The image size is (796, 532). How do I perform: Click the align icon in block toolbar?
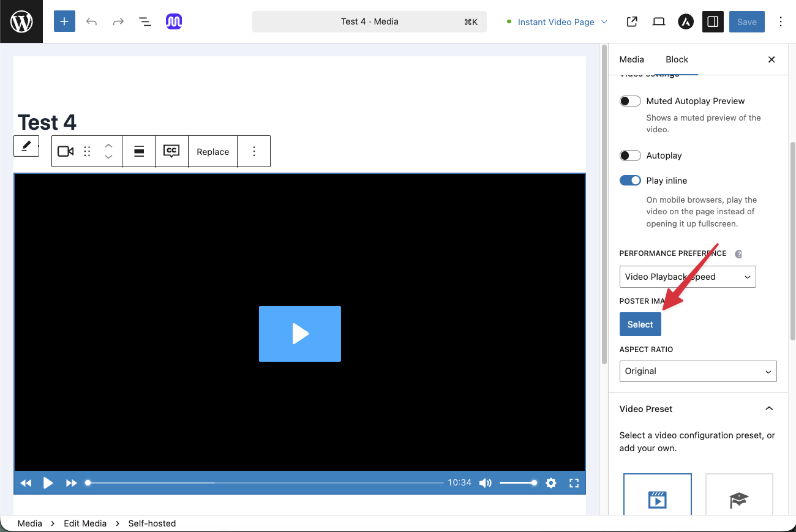point(139,151)
